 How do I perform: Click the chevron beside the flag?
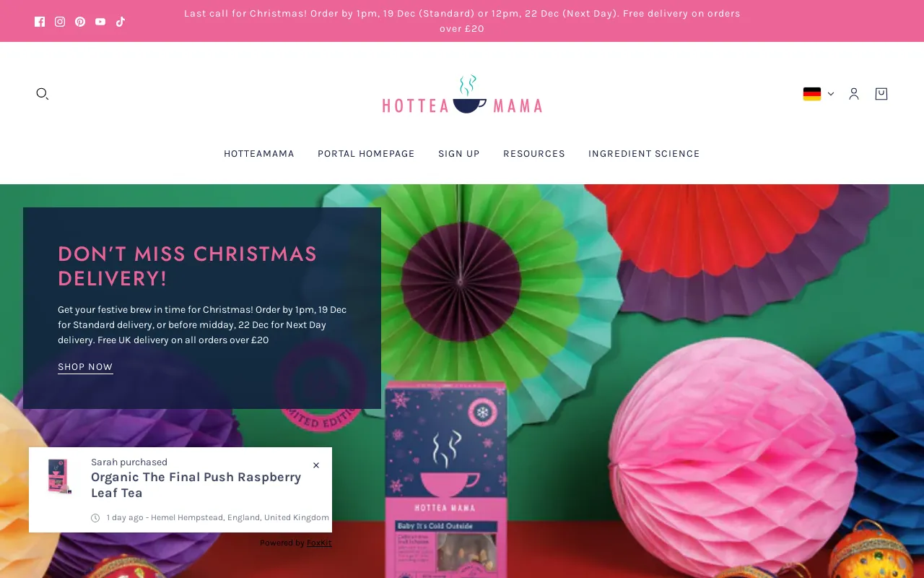point(831,94)
